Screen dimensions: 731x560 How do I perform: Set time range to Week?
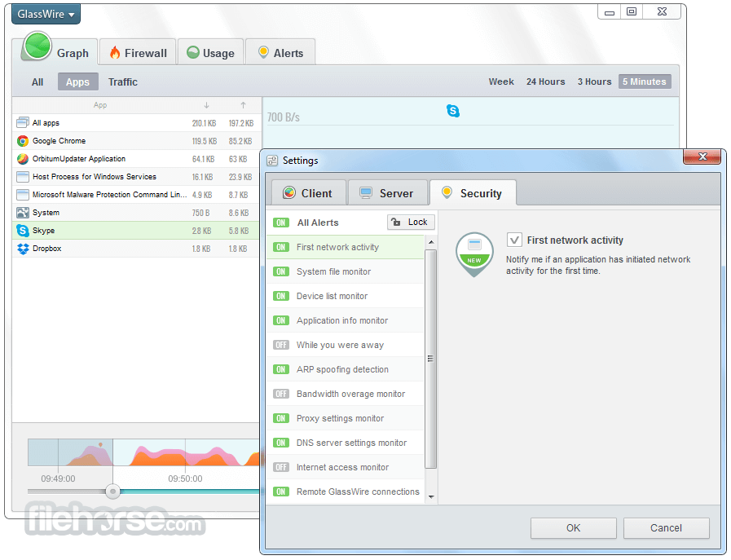coord(501,82)
